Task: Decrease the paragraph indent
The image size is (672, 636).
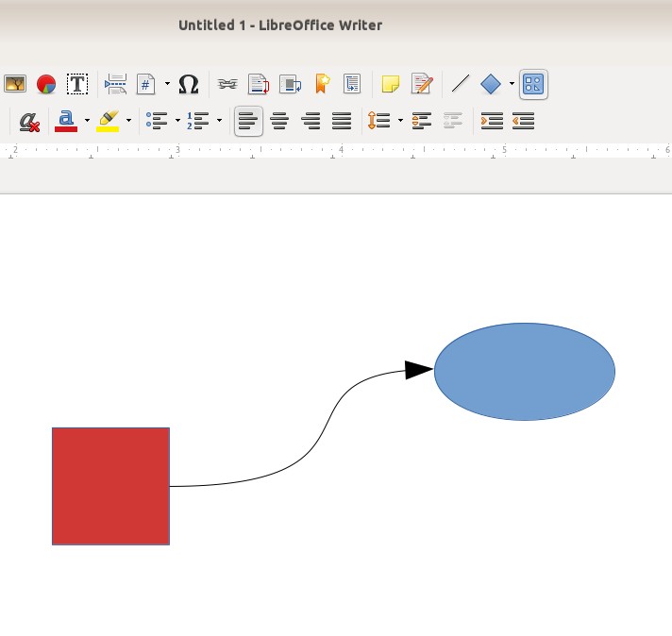Action: 523,121
